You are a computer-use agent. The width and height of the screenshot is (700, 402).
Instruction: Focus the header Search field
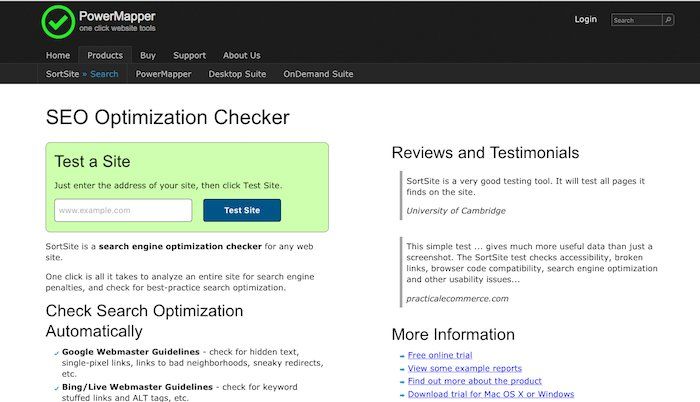(x=637, y=20)
